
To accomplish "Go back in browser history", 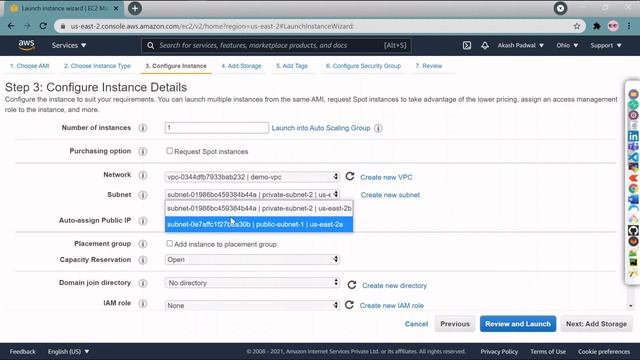I will pos(11,26).
